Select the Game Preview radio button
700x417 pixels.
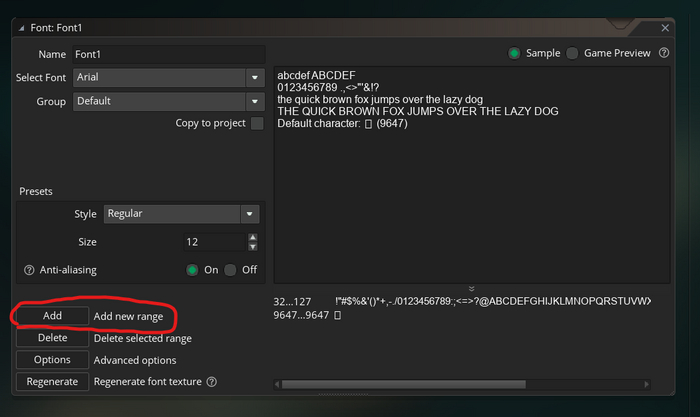[x=572, y=53]
